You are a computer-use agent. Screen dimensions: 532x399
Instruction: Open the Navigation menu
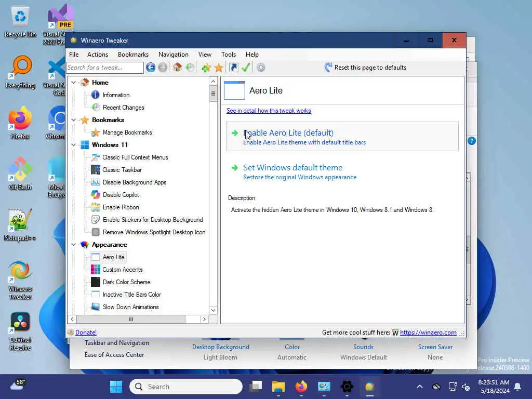173,54
